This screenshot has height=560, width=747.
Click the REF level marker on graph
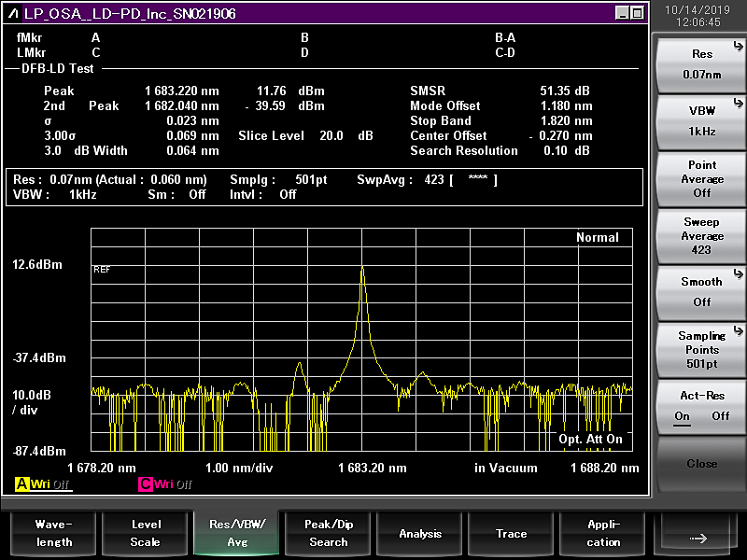click(x=102, y=269)
